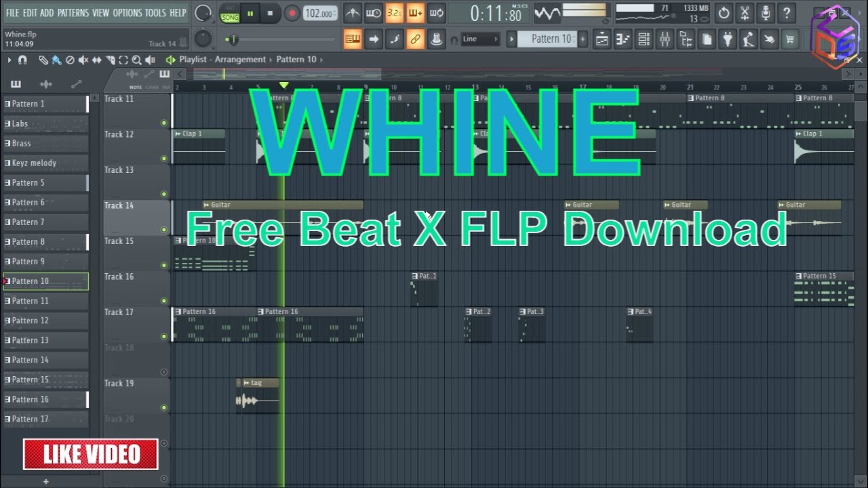The width and height of the screenshot is (868, 488).
Task: Select the selection tool dashed square icon
Action: [124, 60]
